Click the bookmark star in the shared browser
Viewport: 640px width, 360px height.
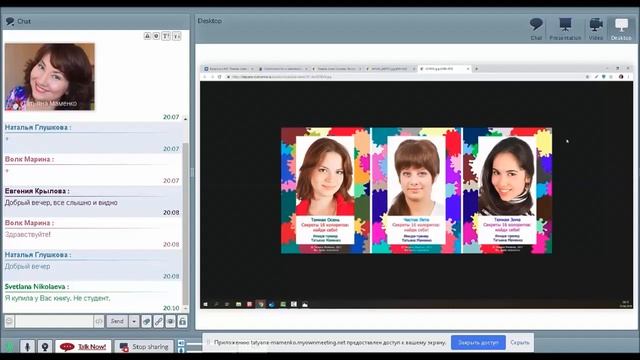pos(587,77)
